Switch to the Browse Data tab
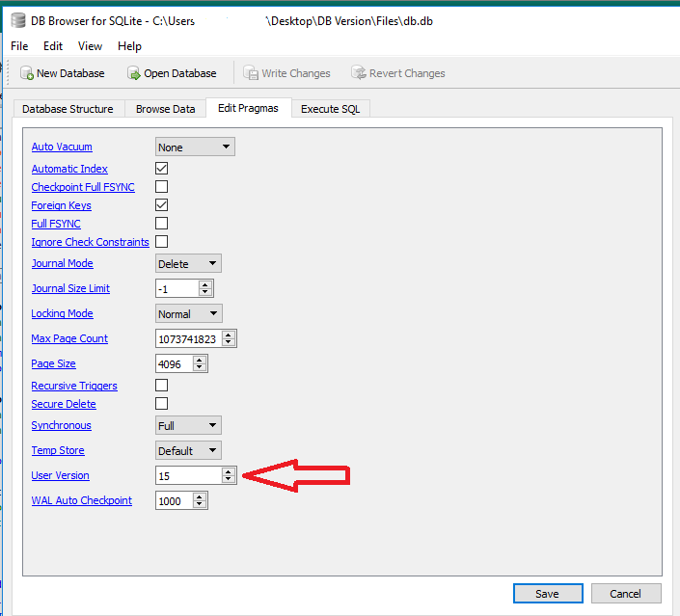The width and height of the screenshot is (680, 616). [x=165, y=109]
